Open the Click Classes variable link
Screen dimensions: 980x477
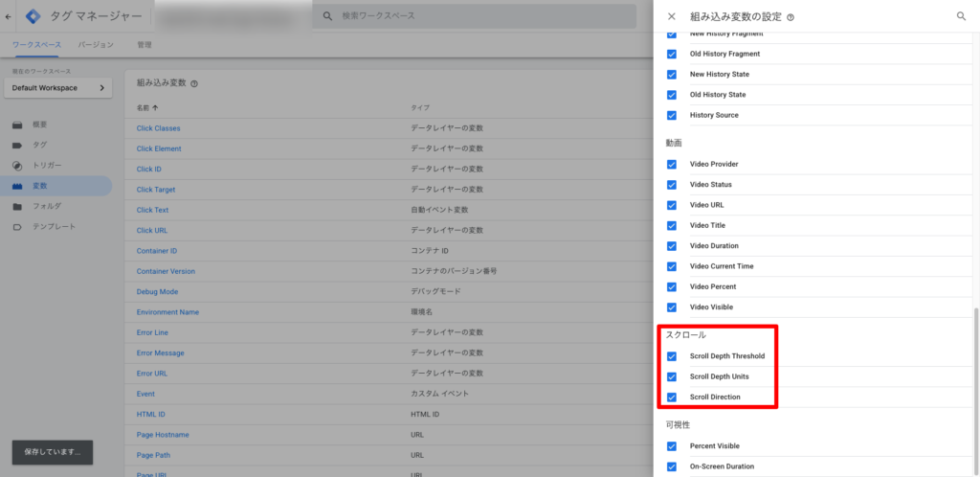[158, 128]
